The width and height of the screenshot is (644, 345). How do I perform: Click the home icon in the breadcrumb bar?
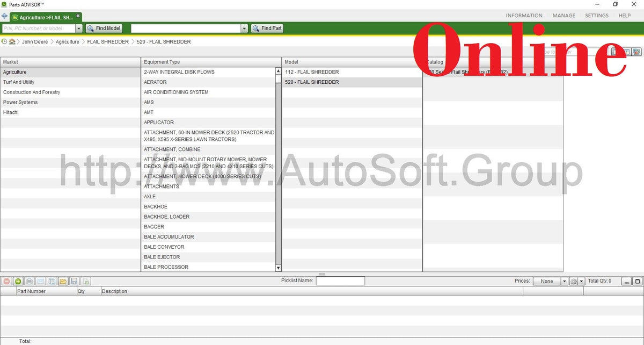tap(12, 41)
